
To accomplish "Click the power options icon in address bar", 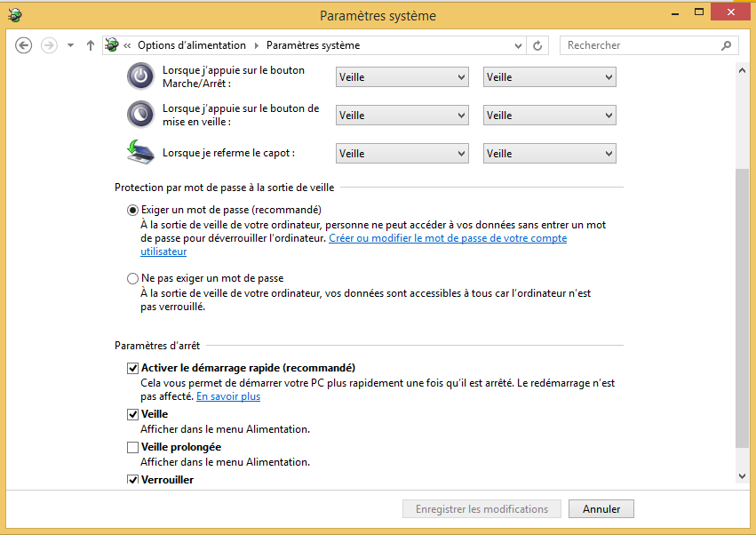I will click(112, 45).
